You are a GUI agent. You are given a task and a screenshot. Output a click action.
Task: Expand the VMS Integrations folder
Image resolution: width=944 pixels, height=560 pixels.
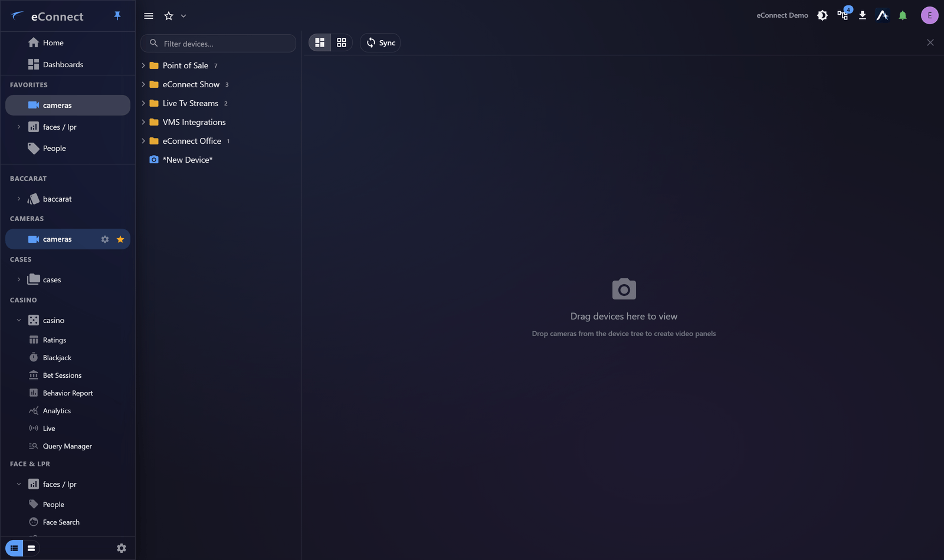143,122
